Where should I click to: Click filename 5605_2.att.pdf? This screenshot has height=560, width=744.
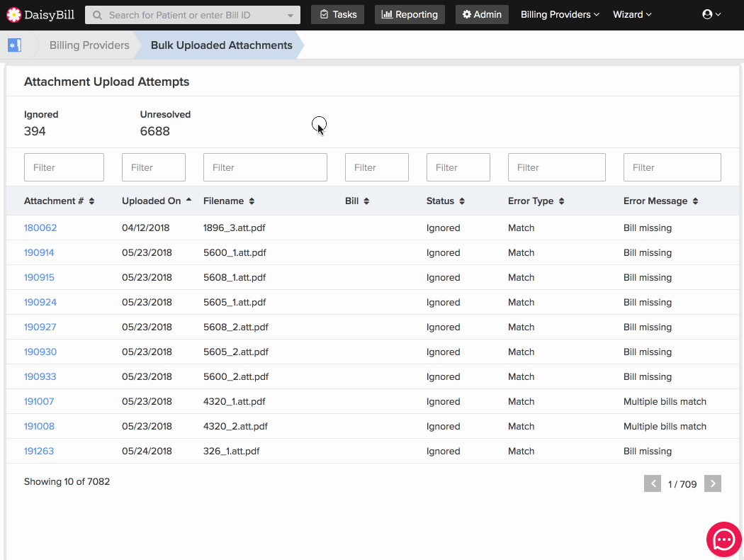[x=236, y=352]
